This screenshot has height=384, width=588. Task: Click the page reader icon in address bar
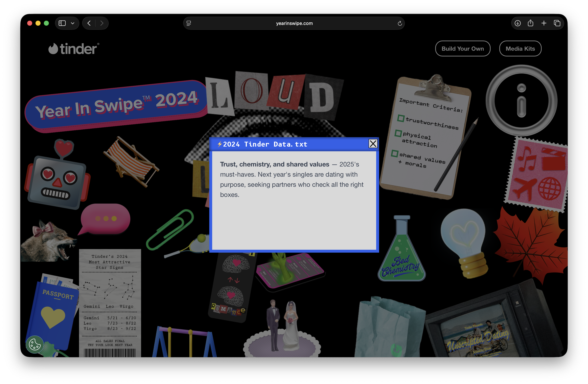click(x=189, y=23)
